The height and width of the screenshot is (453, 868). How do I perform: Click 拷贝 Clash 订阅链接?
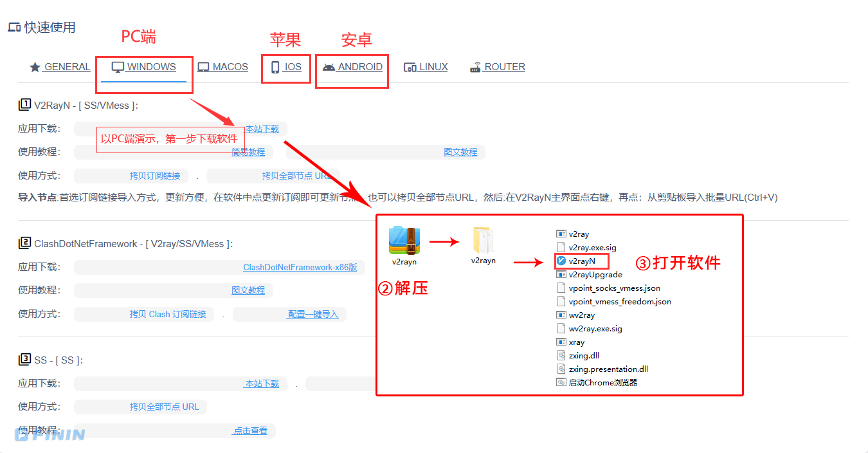168,314
